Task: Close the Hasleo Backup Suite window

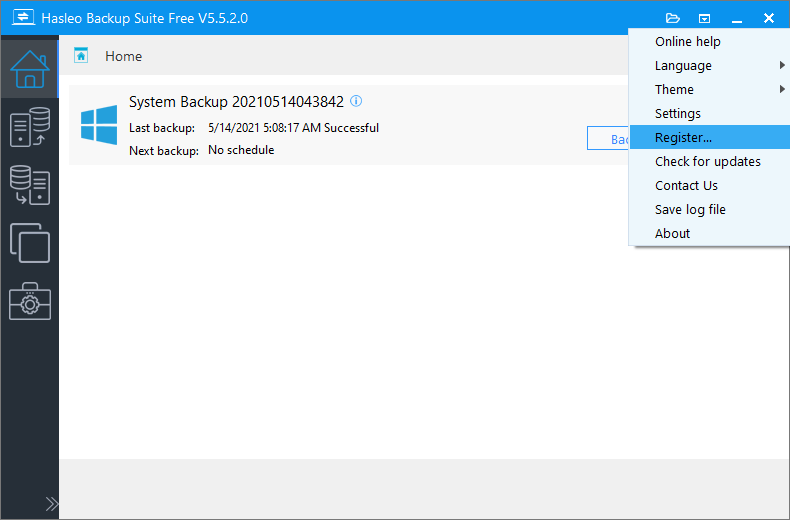Action: click(x=768, y=18)
